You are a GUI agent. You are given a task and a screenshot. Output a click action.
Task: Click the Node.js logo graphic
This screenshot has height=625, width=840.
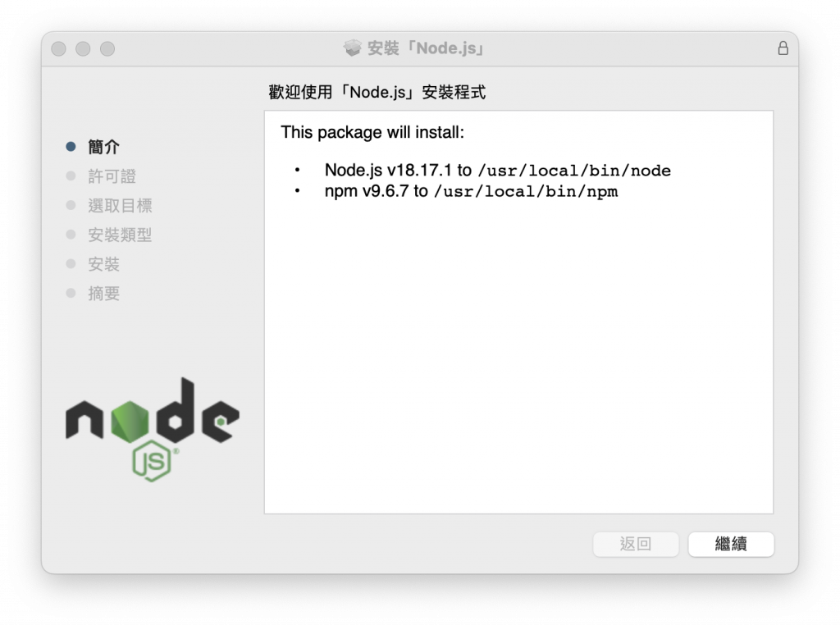tap(152, 429)
